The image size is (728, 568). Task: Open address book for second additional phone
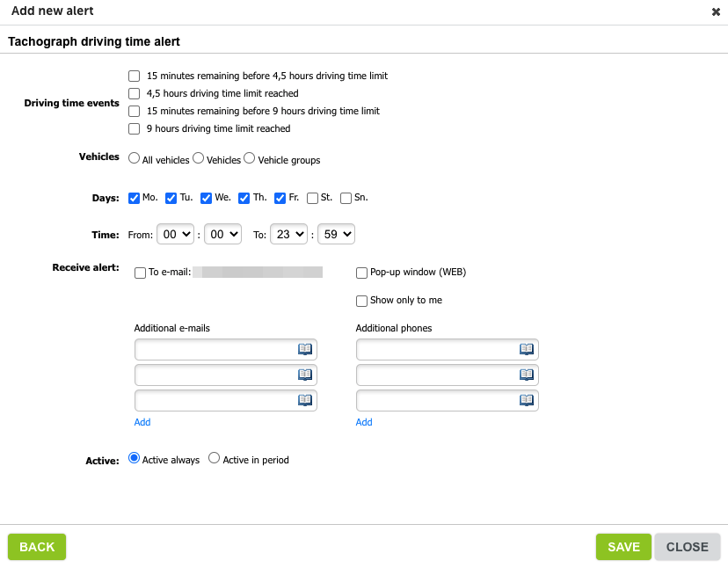(x=527, y=375)
